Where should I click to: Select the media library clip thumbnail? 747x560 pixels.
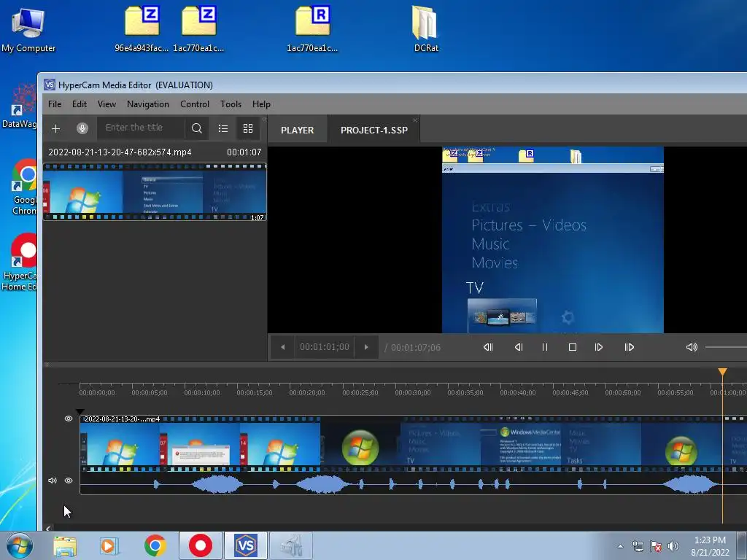point(155,192)
